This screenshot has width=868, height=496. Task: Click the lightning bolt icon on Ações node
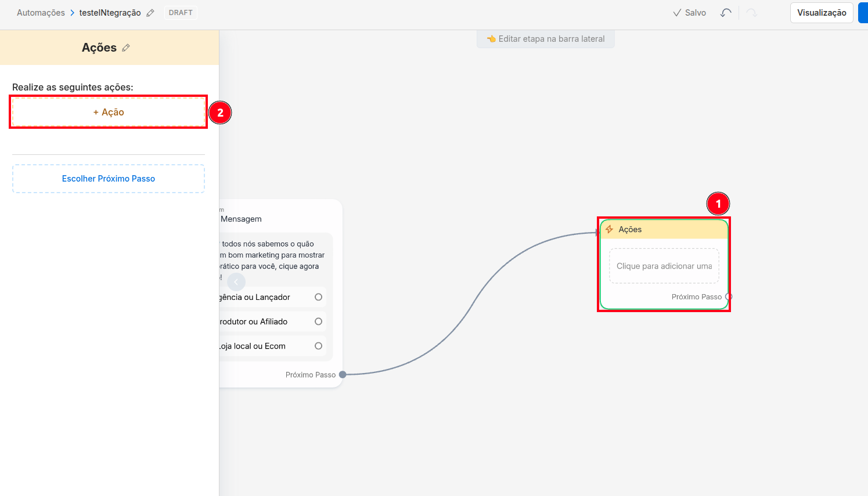coord(609,229)
